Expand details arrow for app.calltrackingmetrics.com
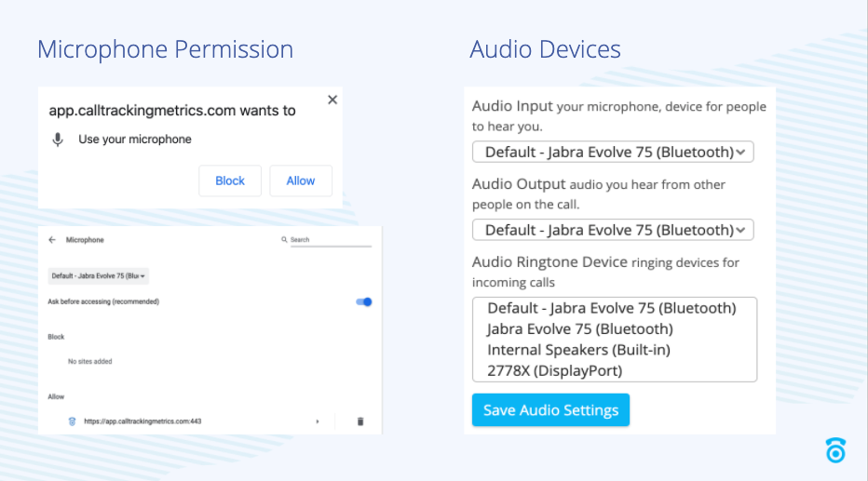This screenshot has width=868, height=481. [x=317, y=421]
